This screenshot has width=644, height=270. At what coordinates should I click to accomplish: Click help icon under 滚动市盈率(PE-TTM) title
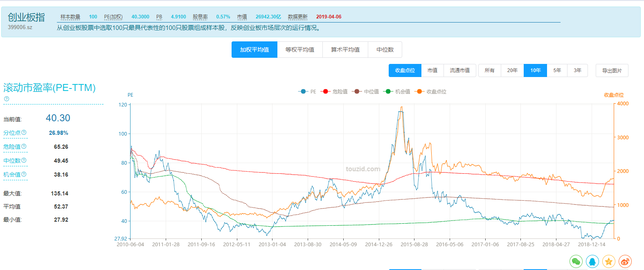(7, 99)
